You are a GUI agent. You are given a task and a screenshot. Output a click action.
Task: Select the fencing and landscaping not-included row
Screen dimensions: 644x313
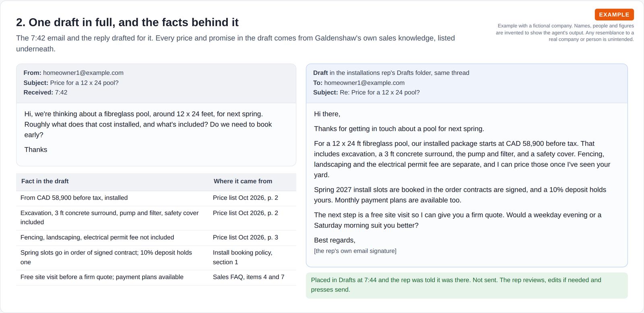tap(156, 238)
